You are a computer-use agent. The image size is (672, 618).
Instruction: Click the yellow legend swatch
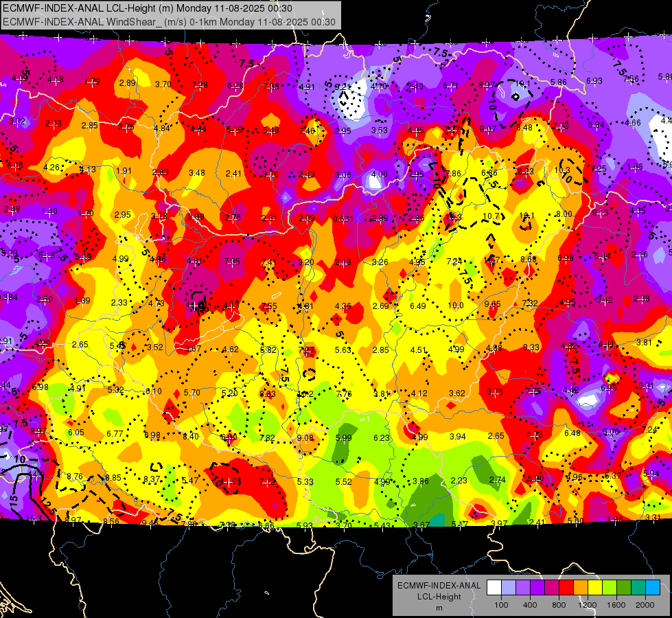click(x=595, y=588)
